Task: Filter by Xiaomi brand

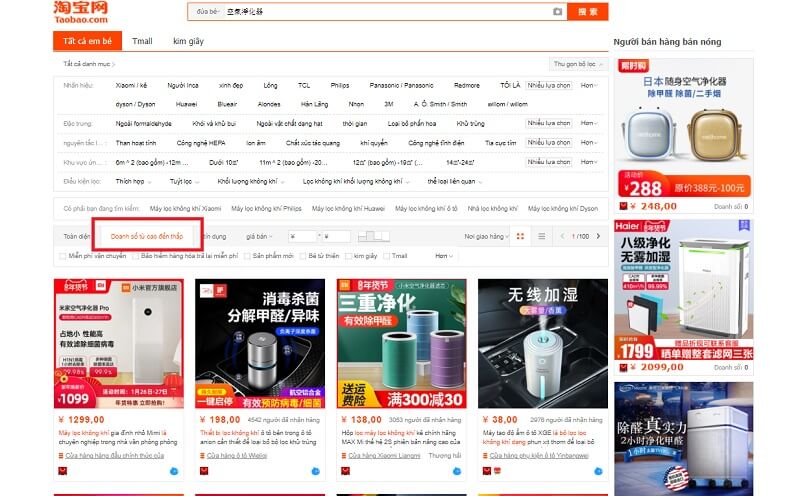Action: point(131,85)
